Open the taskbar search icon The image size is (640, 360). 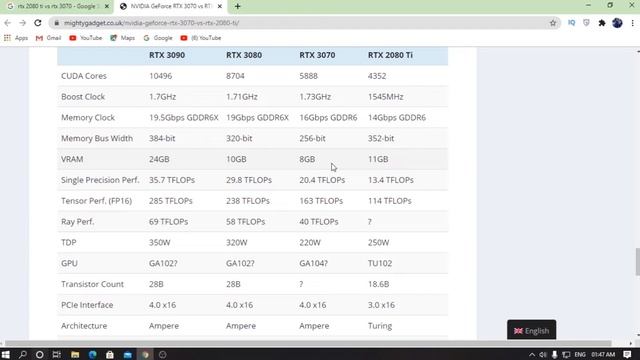point(23,354)
